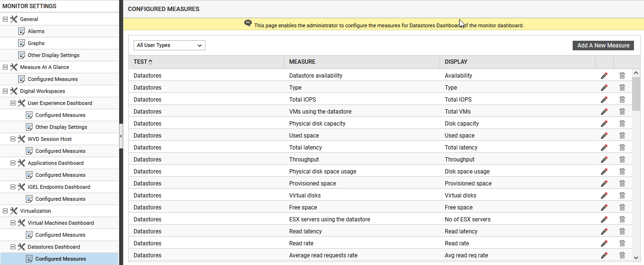Delete the Total IOPS measure row
Image resolution: width=644 pixels, height=265 pixels.
(622, 100)
